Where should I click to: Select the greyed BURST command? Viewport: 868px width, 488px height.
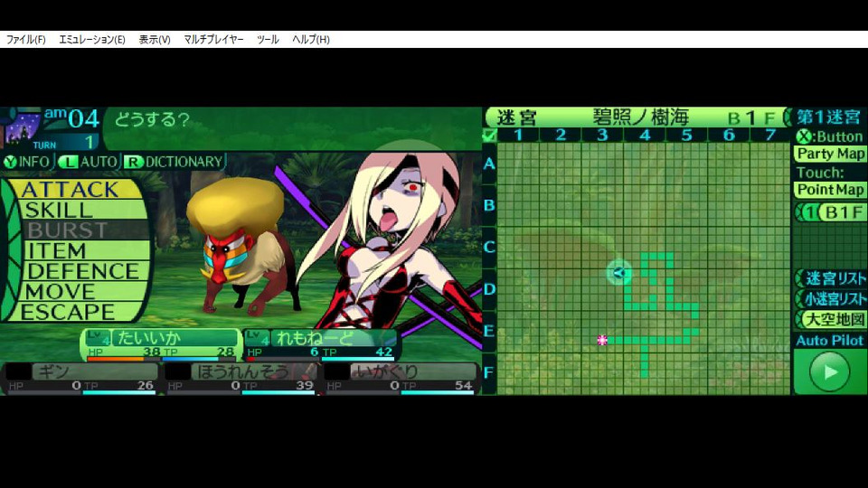click(x=86, y=230)
